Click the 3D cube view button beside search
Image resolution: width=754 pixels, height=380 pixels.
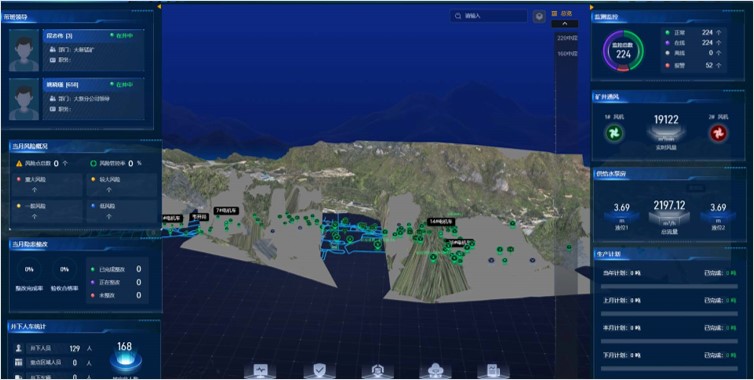540,16
